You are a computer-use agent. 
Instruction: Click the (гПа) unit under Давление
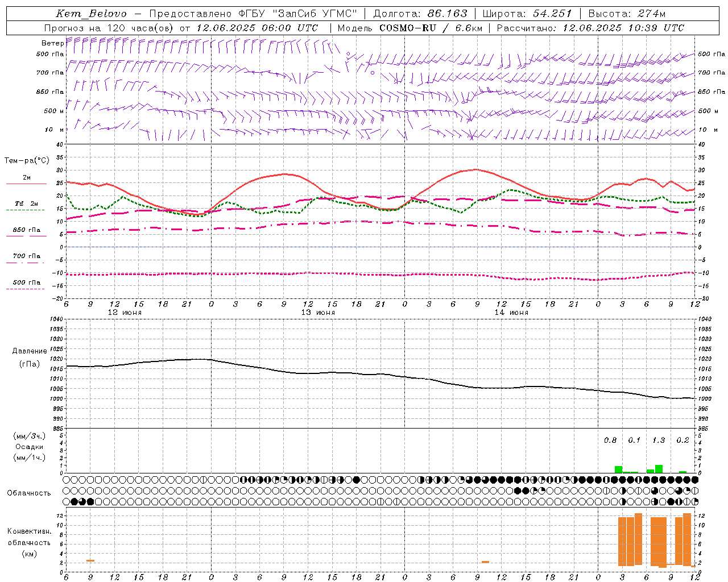[x=30, y=364]
